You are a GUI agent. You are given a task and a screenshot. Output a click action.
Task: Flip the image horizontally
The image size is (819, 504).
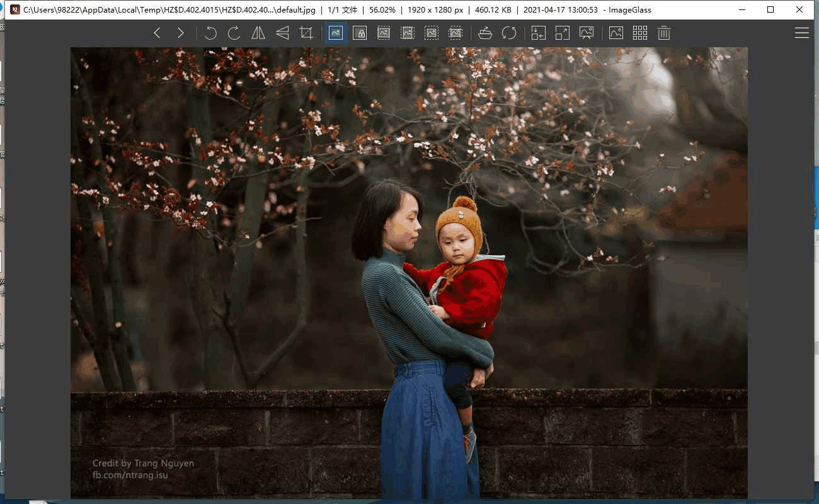[x=258, y=33]
